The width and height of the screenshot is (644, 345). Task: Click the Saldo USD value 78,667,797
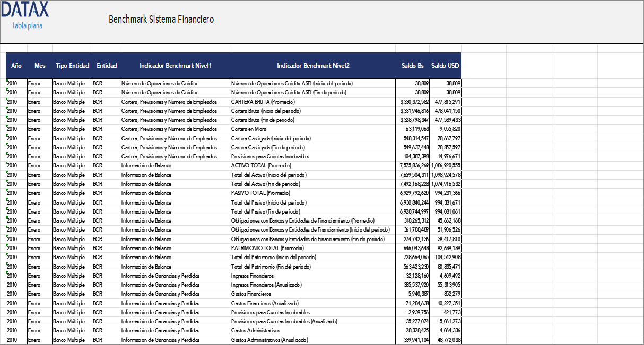click(x=445, y=138)
